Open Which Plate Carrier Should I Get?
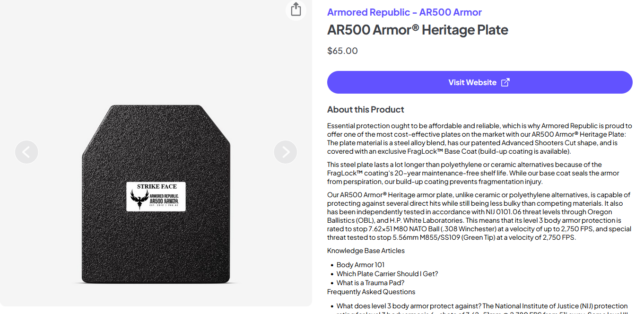 click(x=387, y=274)
